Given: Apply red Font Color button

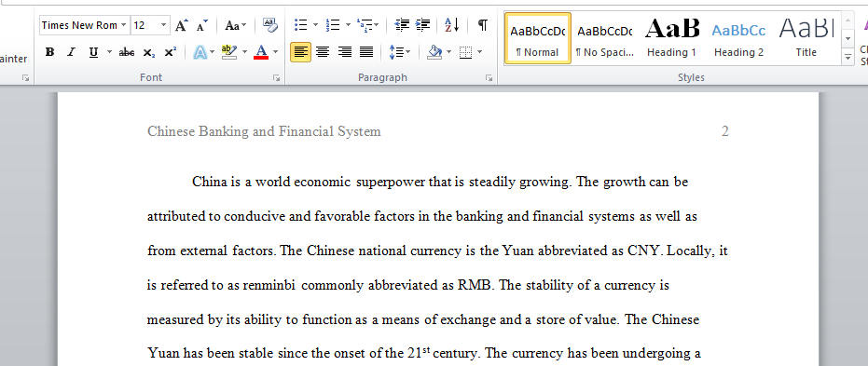Looking at the screenshot, I should 261,52.
